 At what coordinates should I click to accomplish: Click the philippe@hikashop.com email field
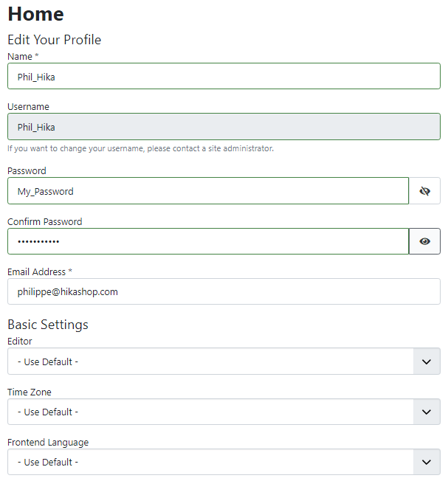(x=224, y=291)
